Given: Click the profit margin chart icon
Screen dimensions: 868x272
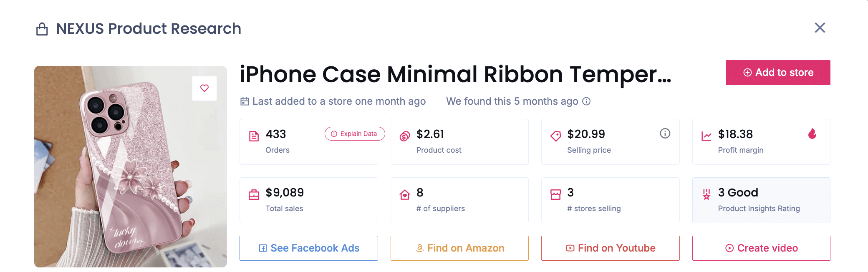Looking at the screenshot, I should (x=707, y=136).
